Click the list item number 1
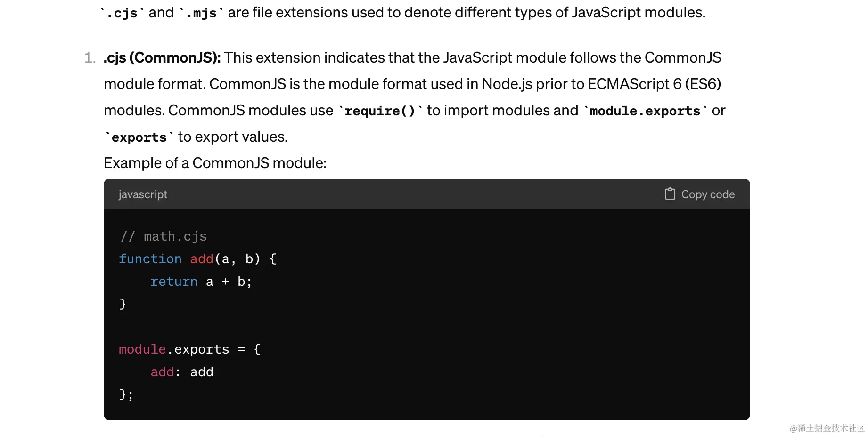The height and width of the screenshot is (436, 868). click(x=90, y=58)
